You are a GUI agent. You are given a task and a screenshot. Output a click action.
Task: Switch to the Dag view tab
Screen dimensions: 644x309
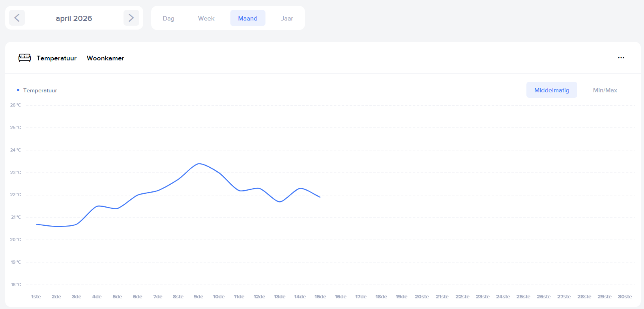[168, 18]
